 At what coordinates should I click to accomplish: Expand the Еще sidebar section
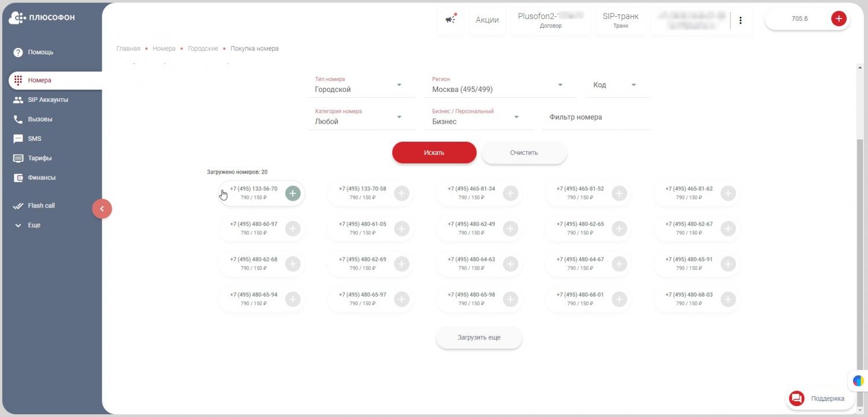pyautogui.click(x=34, y=225)
